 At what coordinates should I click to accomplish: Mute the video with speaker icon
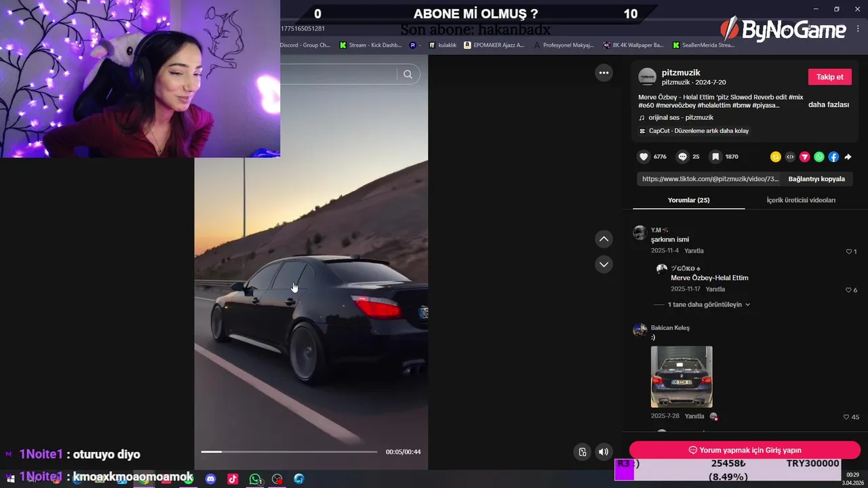[x=603, y=451]
